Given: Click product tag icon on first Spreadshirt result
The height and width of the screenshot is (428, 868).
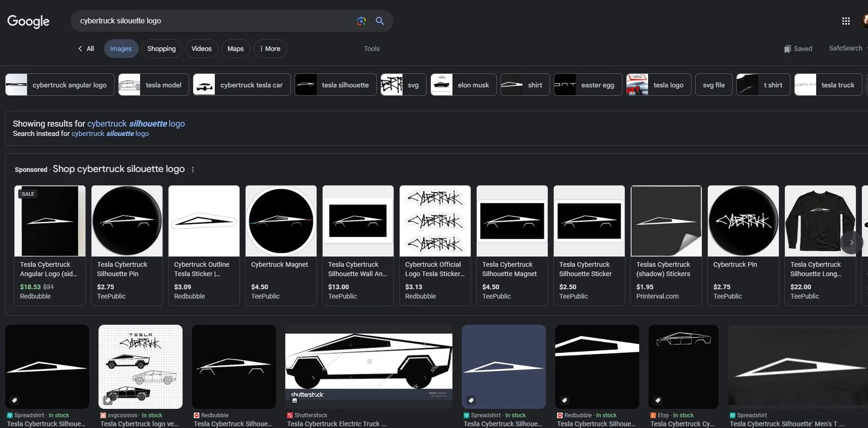Looking at the screenshot, I should click(14, 400).
